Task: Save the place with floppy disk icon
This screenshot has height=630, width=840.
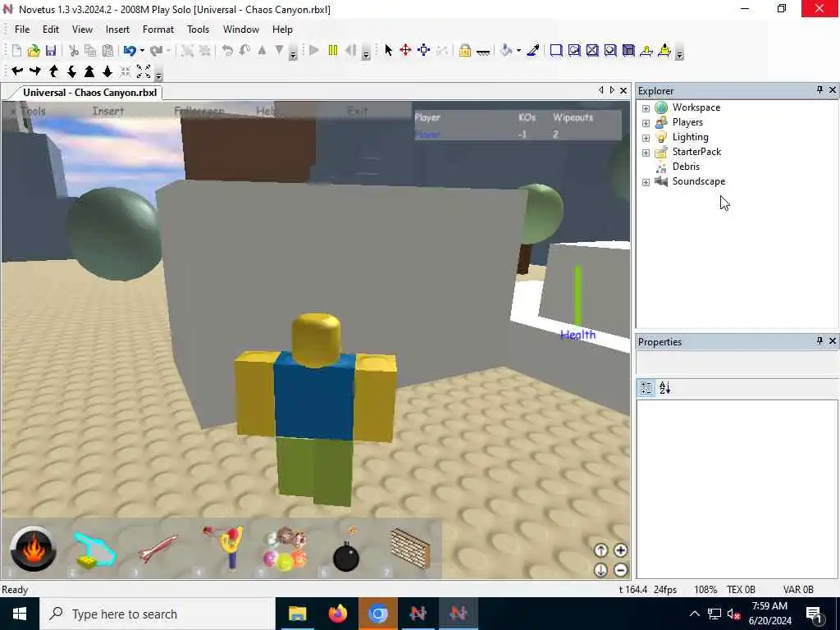Action: click(x=51, y=51)
